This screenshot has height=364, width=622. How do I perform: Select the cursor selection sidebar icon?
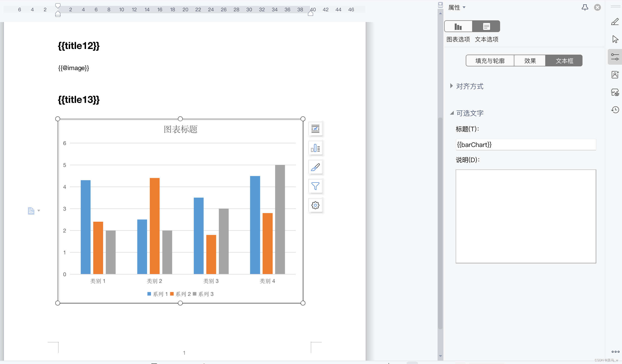click(615, 39)
